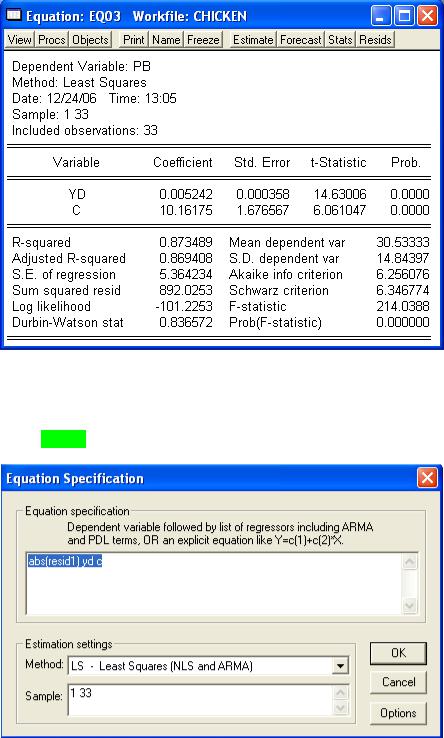Click the Name toolbar button
This screenshot has width=444, height=738.
(x=167, y=40)
